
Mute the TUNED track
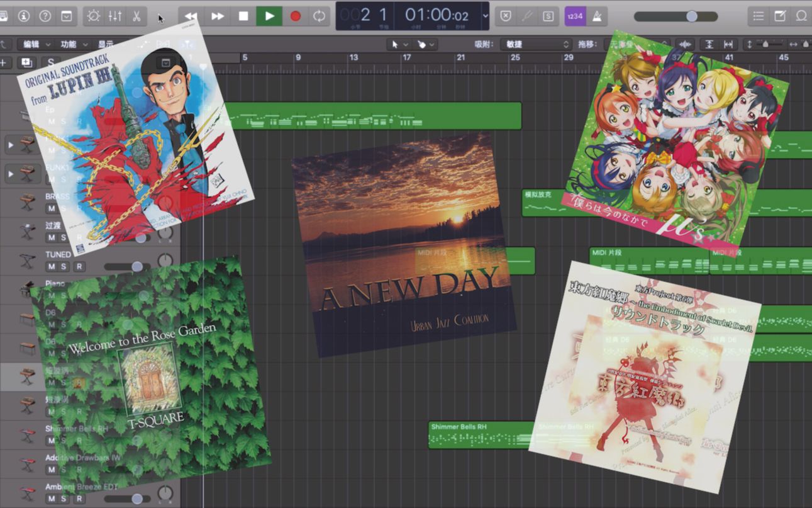pos(52,266)
